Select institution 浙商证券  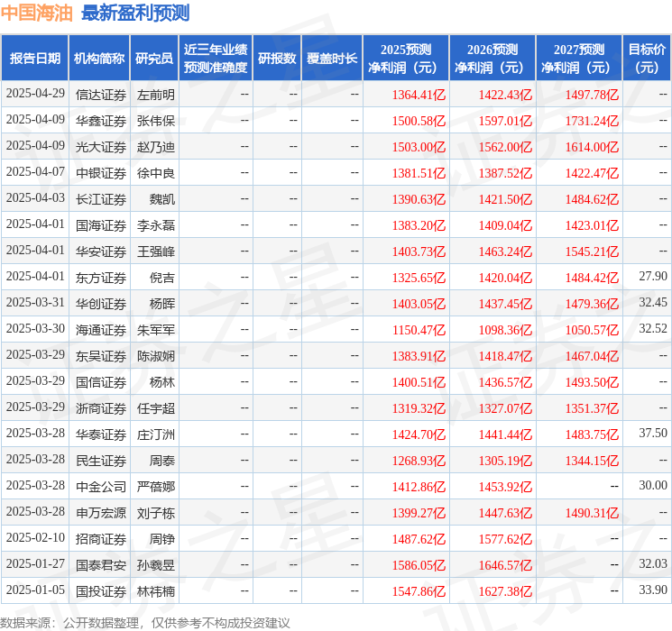coord(101,408)
